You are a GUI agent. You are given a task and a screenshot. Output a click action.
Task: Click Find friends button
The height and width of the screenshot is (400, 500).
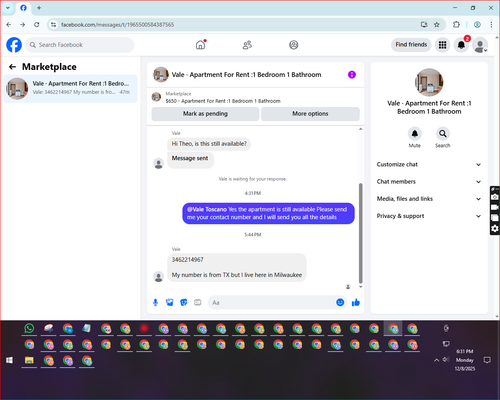click(411, 45)
